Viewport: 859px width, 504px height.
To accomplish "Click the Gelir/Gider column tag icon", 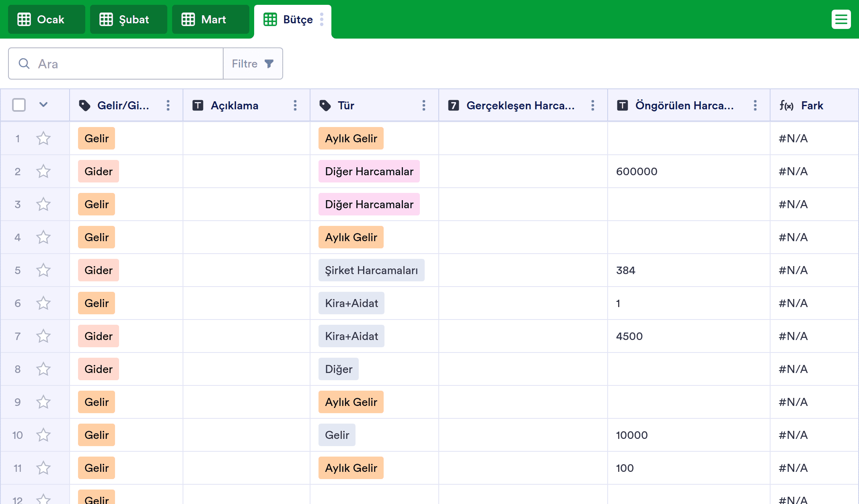I will [84, 105].
